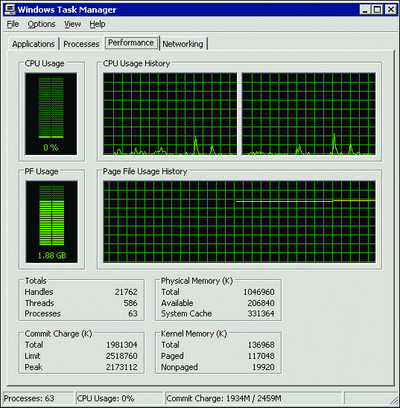400x408 pixels.
Task: Close the Windows Task Manager window
Action: pyautogui.click(x=390, y=10)
